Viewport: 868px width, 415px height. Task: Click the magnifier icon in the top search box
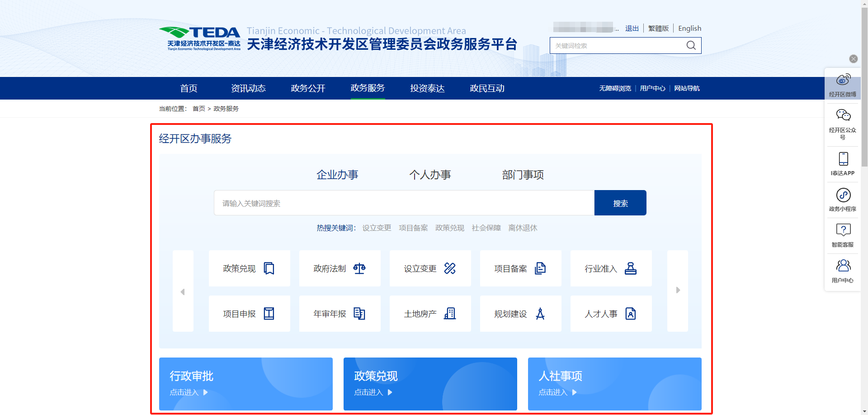point(691,45)
